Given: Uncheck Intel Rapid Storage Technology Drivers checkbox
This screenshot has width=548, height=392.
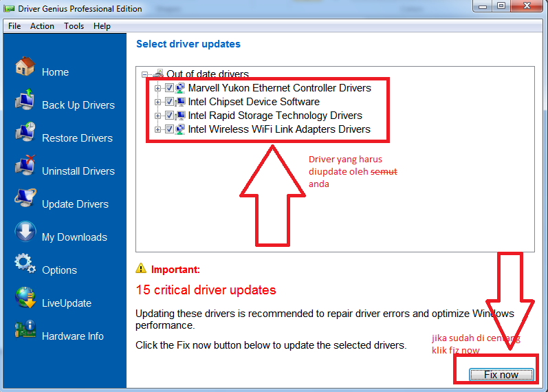Looking at the screenshot, I should point(169,116).
